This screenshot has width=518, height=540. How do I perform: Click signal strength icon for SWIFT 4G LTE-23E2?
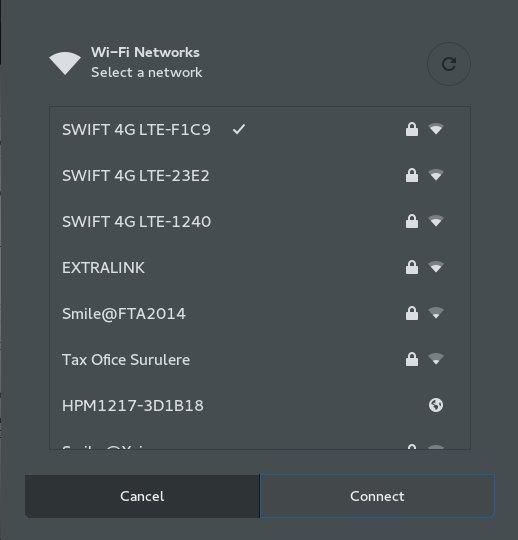(x=436, y=175)
